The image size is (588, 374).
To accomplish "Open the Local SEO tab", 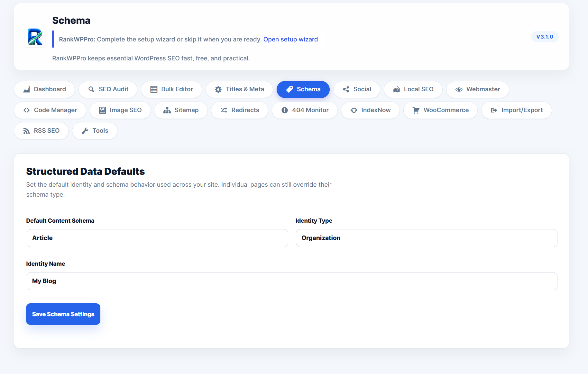I will (413, 89).
